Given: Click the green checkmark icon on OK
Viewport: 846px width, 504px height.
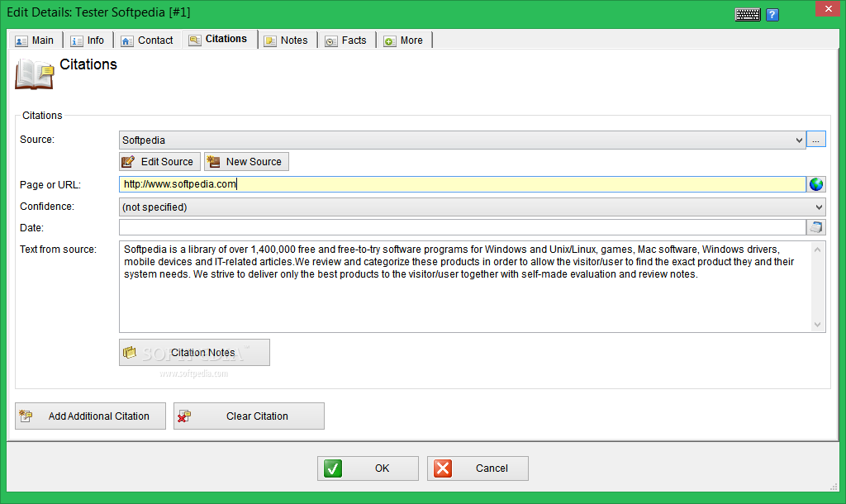Looking at the screenshot, I should (x=333, y=468).
